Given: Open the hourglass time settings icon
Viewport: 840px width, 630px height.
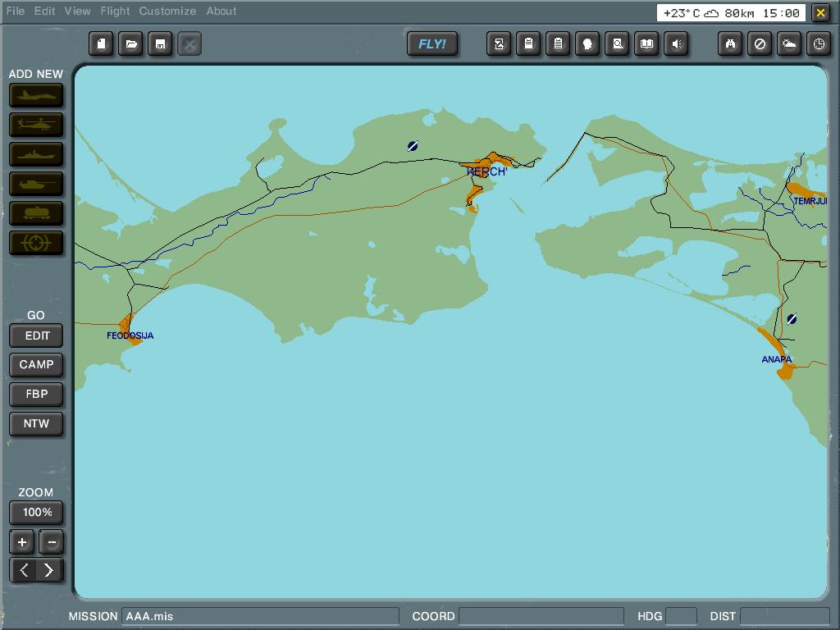Looking at the screenshot, I should point(499,44).
